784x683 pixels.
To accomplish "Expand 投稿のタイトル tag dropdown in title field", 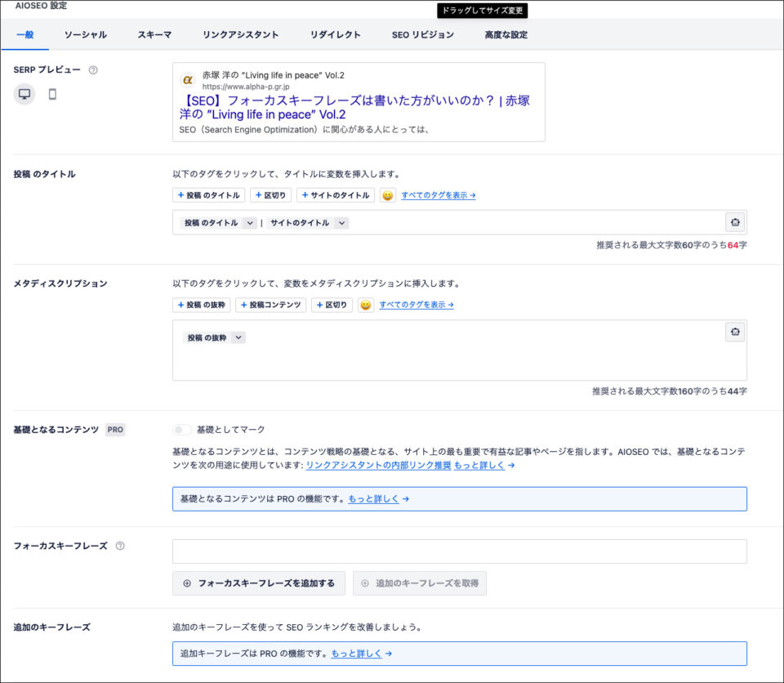I will coord(250,223).
